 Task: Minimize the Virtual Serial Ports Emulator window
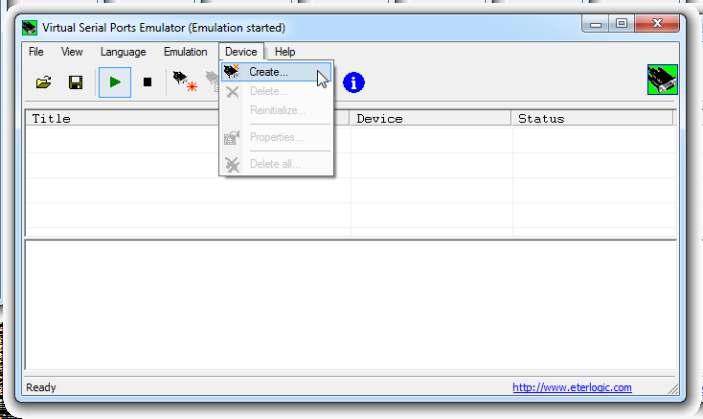pyautogui.click(x=595, y=24)
